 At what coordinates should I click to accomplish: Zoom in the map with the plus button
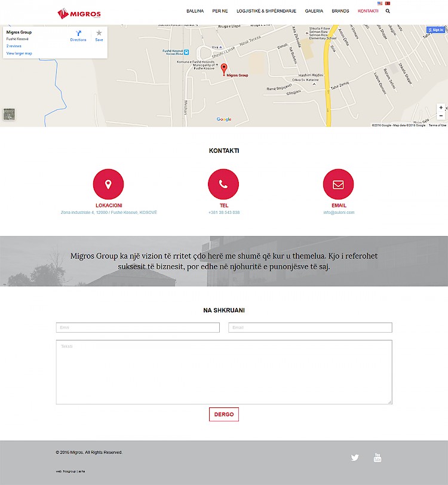[x=441, y=108]
